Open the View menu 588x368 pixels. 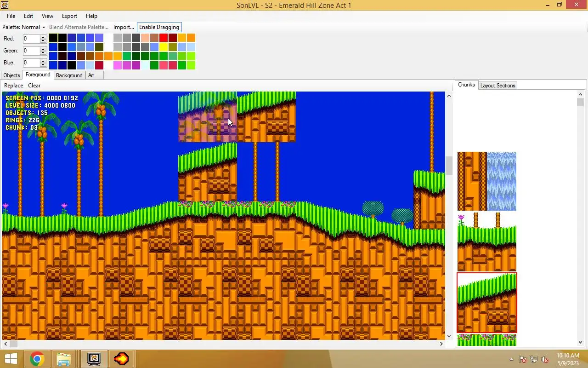[x=47, y=16]
